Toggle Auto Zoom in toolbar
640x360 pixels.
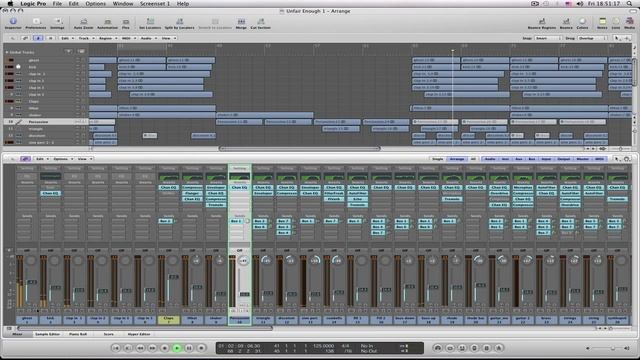pyautogui.click(x=83, y=22)
